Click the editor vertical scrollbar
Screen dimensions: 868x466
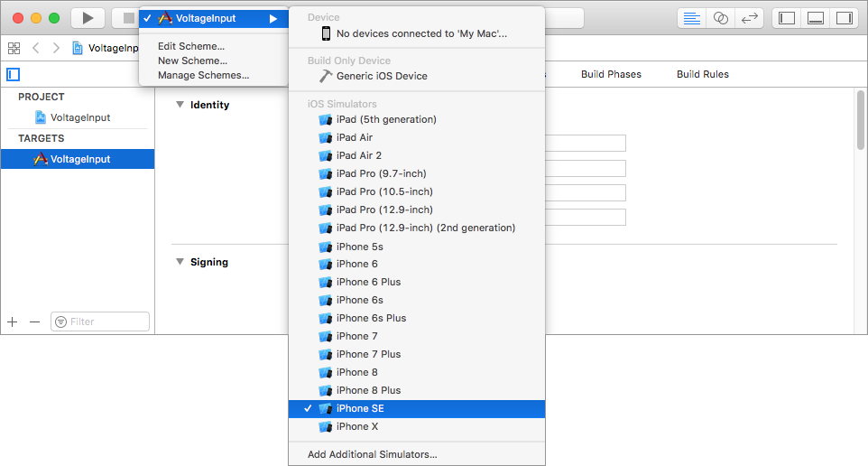(860, 120)
